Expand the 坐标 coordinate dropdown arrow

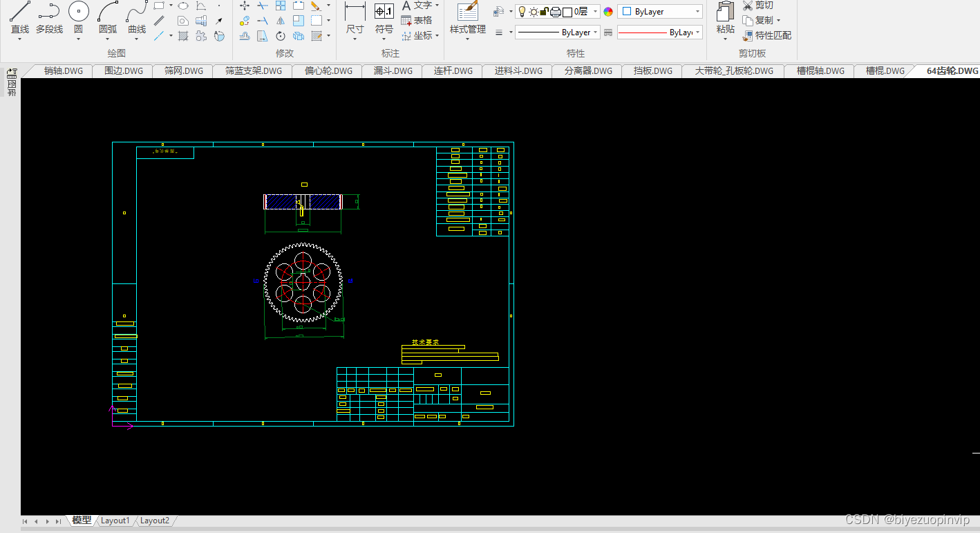point(437,35)
